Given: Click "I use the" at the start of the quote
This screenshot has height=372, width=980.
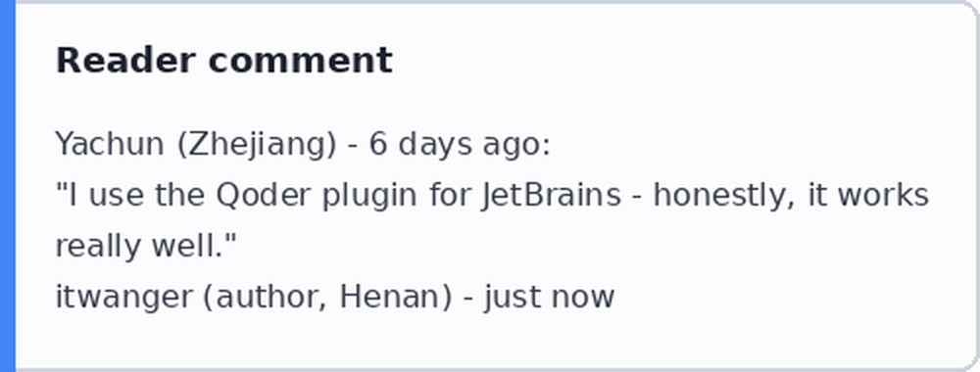Looking at the screenshot, I should pyautogui.click(x=130, y=196).
